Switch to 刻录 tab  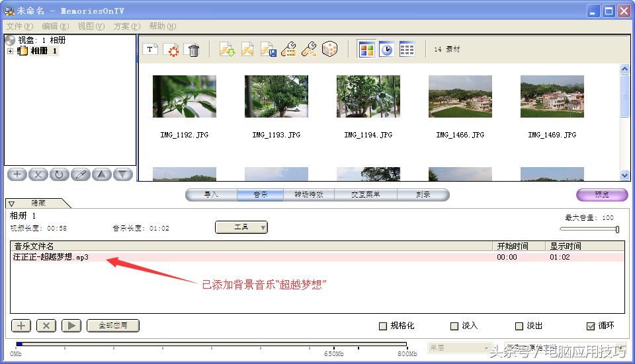pos(423,194)
